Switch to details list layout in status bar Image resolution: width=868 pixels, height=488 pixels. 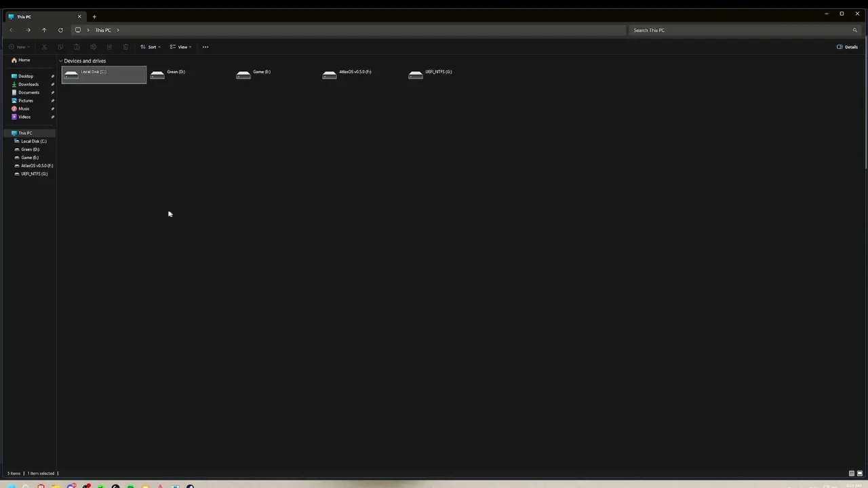click(x=852, y=473)
